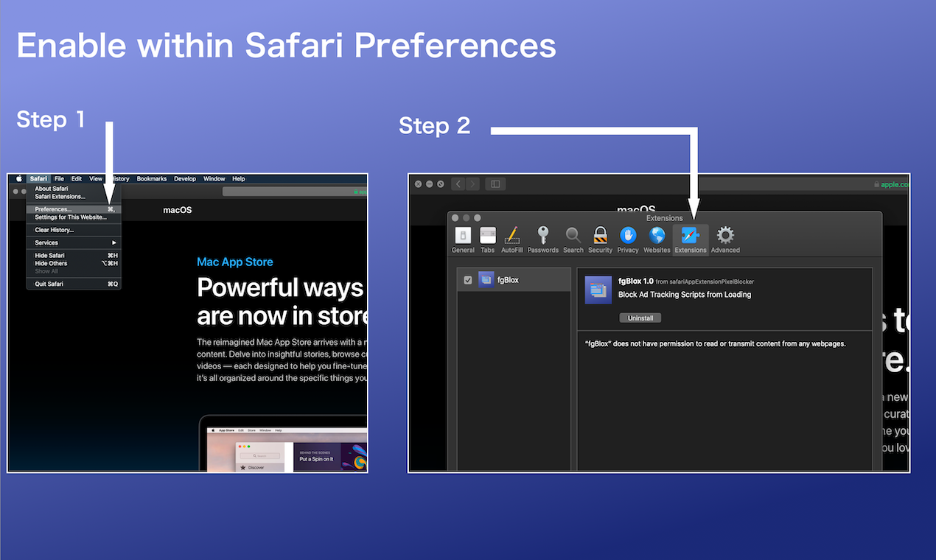Open the View menu
Image resolution: width=936 pixels, height=560 pixels.
(96, 178)
